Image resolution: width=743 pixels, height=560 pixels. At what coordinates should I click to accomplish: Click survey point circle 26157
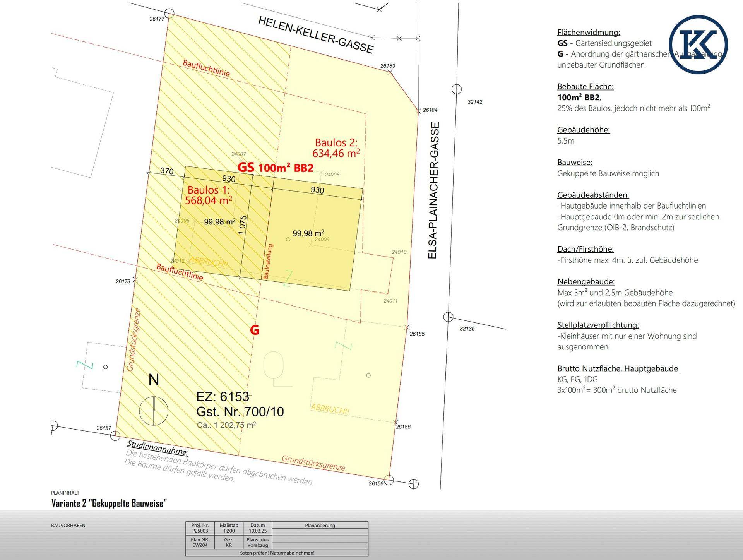(115, 436)
